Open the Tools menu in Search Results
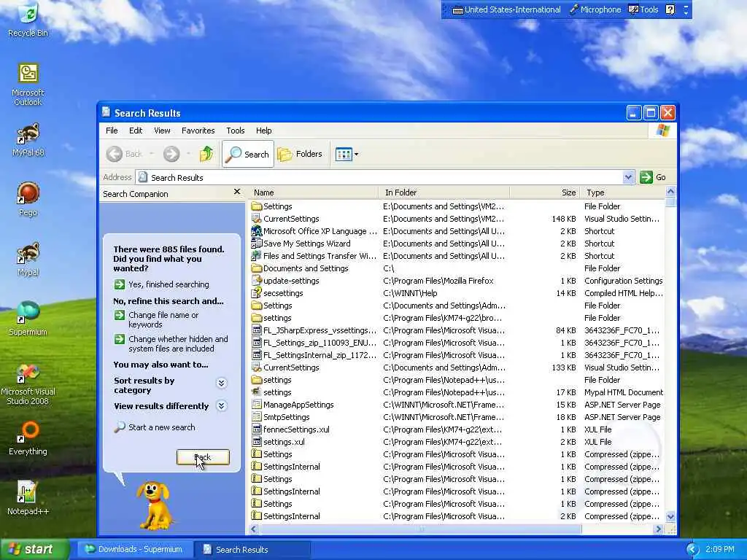Image resolution: width=747 pixels, height=560 pixels. [x=235, y=131]
